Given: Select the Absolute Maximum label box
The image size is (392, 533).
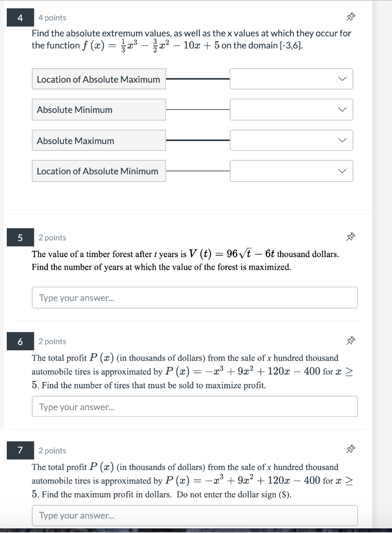Looking at the screenshot, I should [98, 140].
